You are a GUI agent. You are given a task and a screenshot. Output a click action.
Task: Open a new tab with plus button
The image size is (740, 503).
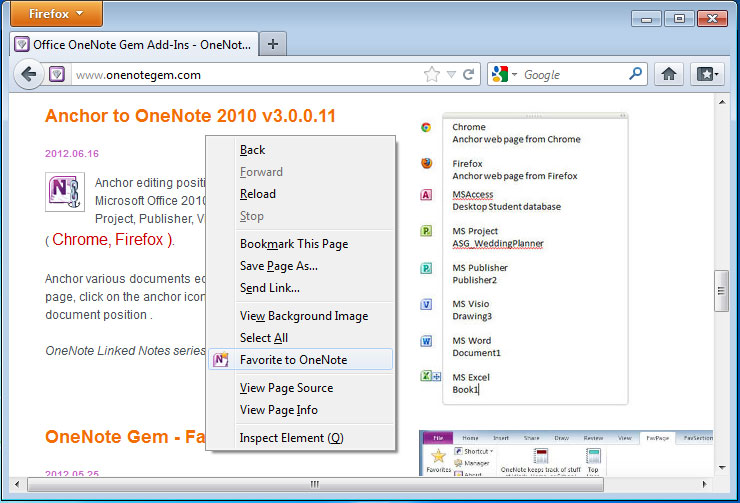coord(273,44)
